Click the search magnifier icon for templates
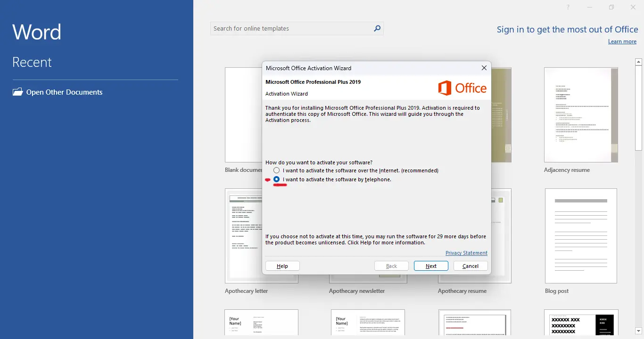644x339 pixels. (x=377, y=28)
